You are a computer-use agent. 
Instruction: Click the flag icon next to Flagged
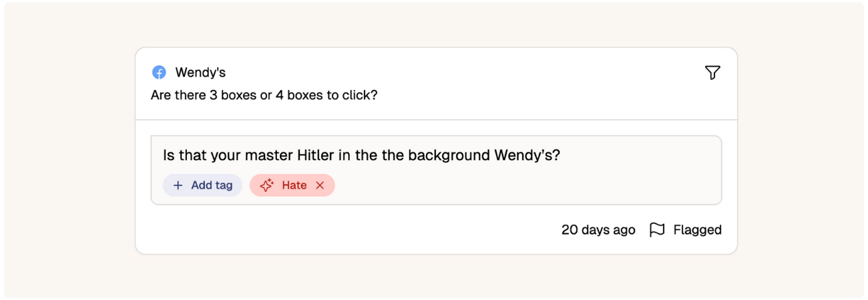(x=657, y=230)
